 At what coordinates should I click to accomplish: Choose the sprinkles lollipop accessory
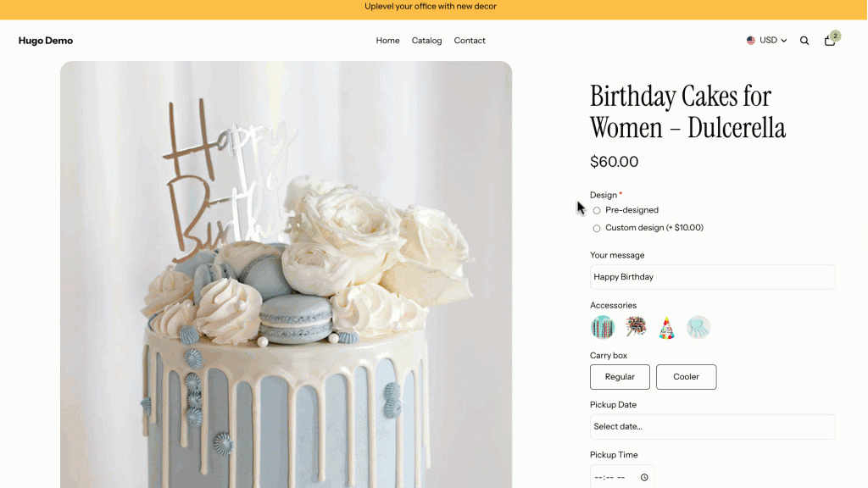click(x=636, y=327)
